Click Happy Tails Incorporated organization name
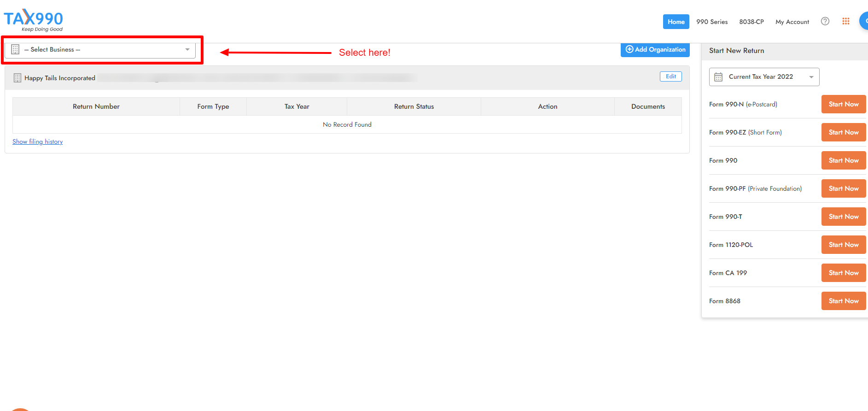Image resolution: width=868 pixels, height=411 pixels. pyautogui.click(x=60, y=78)
